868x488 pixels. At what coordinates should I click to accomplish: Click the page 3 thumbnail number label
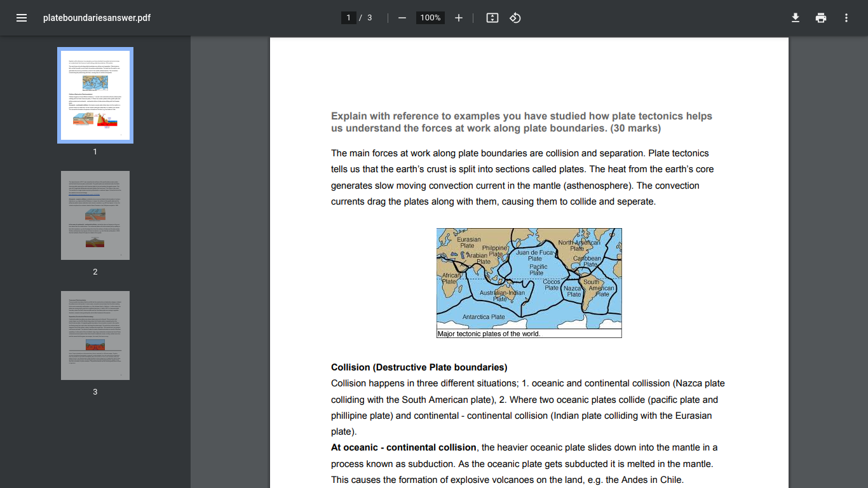95,392
